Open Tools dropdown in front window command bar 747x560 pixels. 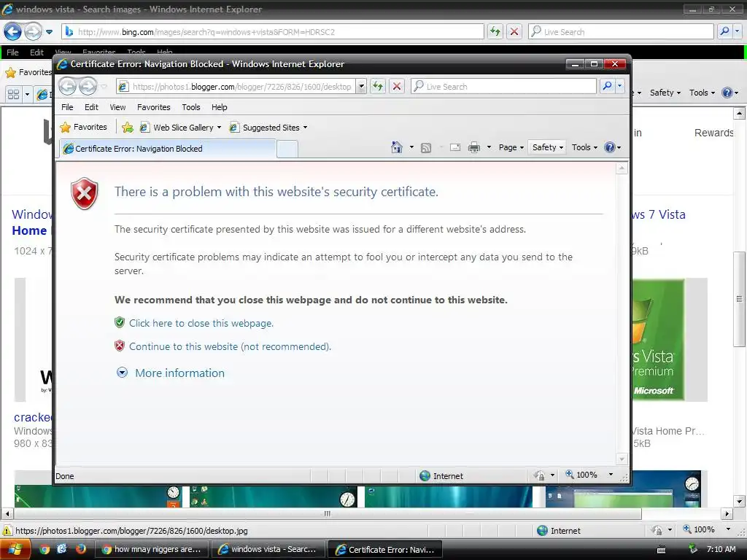coord(584,147)
